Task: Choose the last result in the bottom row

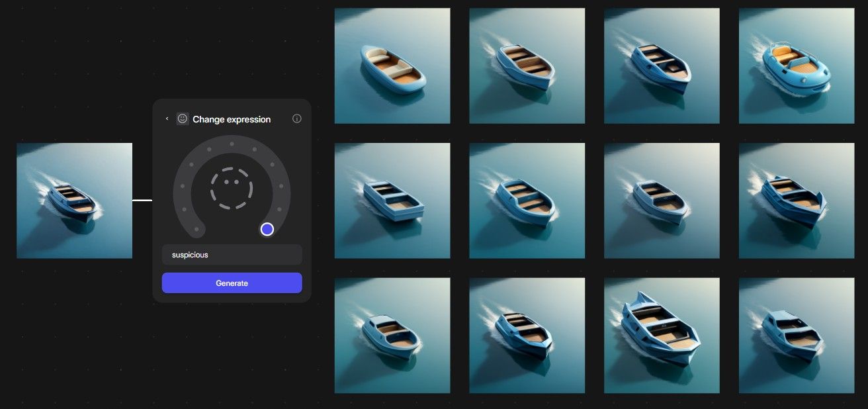Action: click(x=797, y=336)
